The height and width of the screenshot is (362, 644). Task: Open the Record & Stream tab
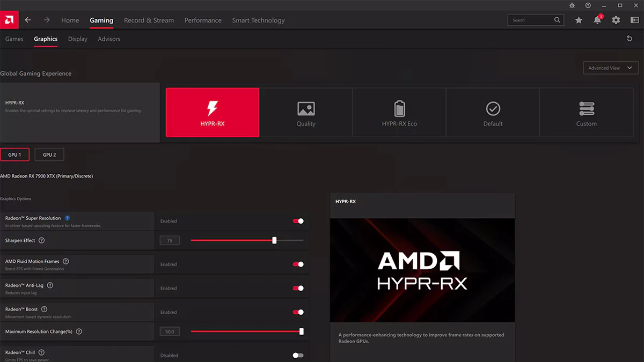[149, 20]
